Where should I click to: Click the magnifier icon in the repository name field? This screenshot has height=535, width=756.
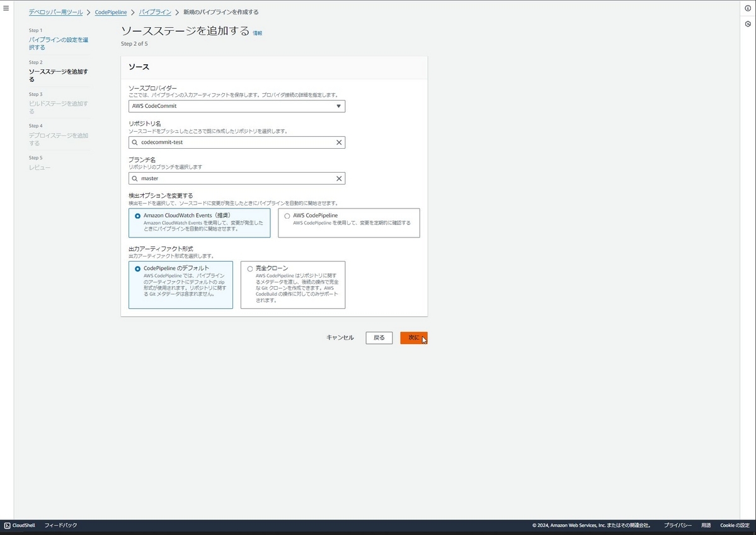[135, 142]
